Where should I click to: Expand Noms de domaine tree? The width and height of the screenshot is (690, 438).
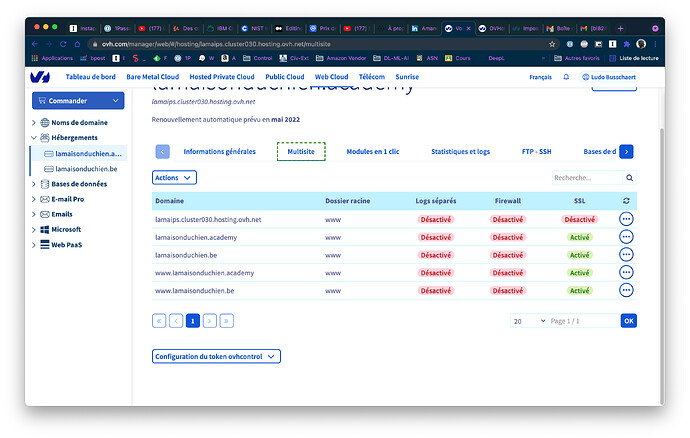click(34, 122)
